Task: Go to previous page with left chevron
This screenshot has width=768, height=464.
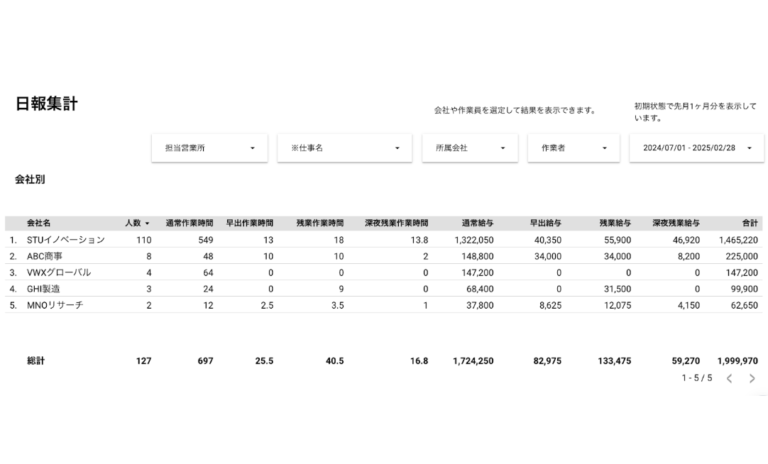Action: [x=729, y=379]
